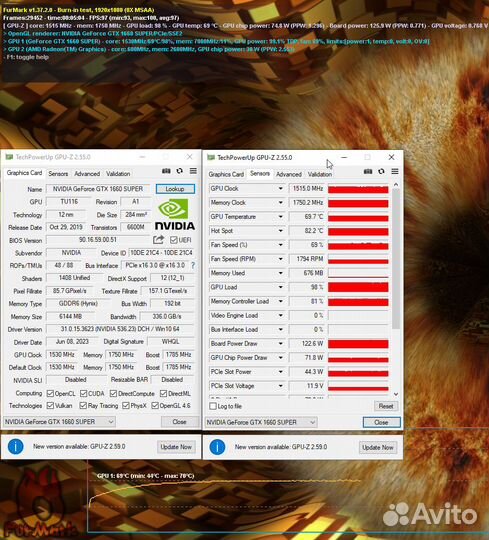Click the GPU-Z app icon in left window title bar

click(x=9, y=157)
